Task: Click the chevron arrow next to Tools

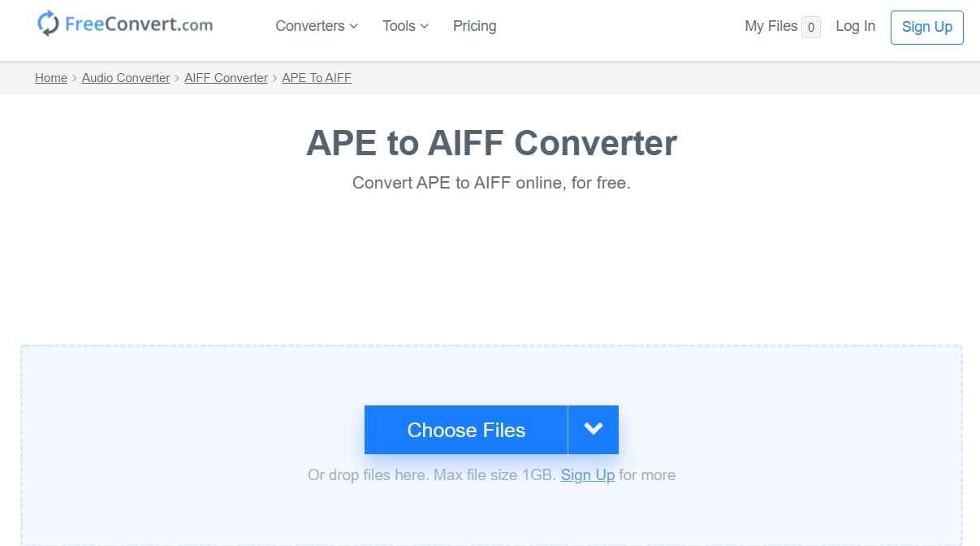Action: click(x=425, y=26)
